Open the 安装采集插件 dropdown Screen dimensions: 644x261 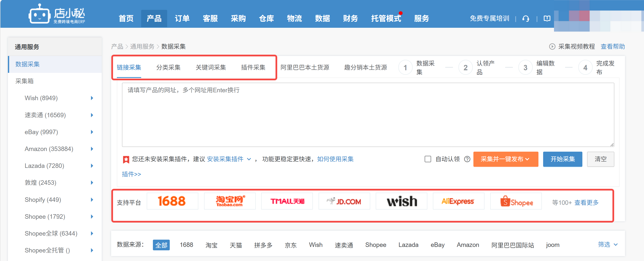pyautogui.click(x=229, y=159)
